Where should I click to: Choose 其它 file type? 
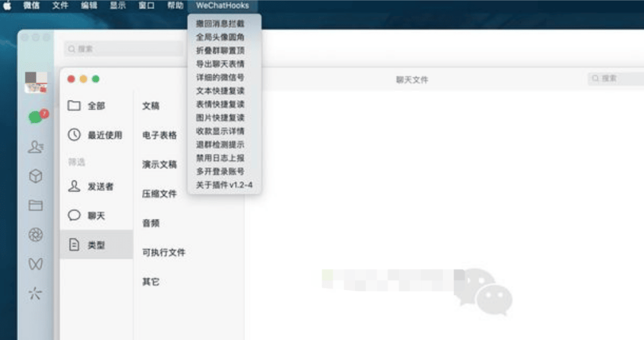(x=151, y=282)
